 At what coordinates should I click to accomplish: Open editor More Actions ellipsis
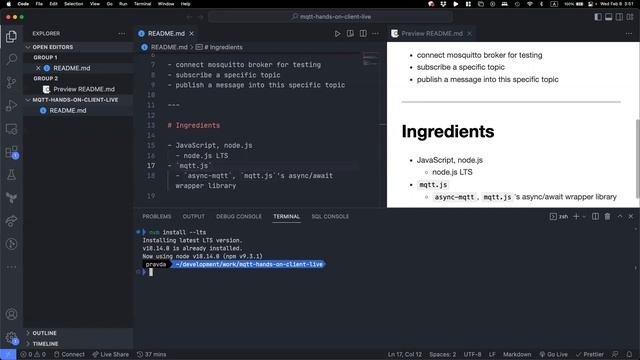[x=376, y=33]
